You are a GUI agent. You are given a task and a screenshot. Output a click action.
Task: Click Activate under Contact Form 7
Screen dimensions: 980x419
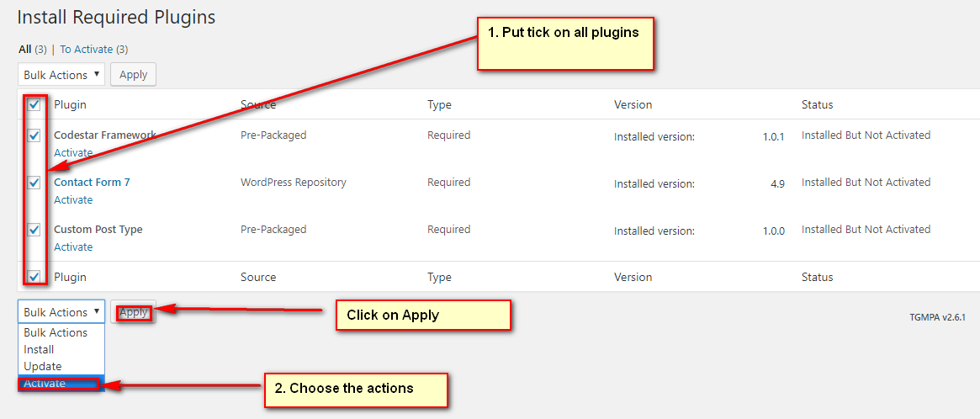tap(73, 200)
